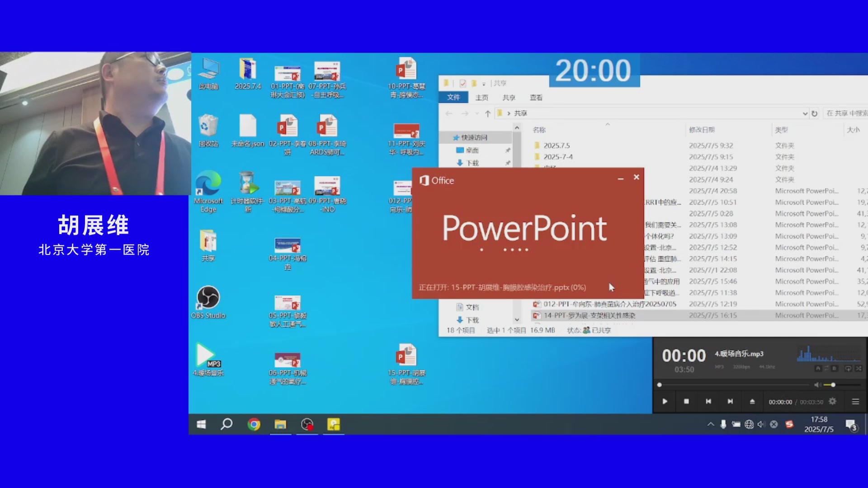The height and width of the screenshot is (488, 868).
Task: Open the system volume tray icon
Action: (761, 424)
